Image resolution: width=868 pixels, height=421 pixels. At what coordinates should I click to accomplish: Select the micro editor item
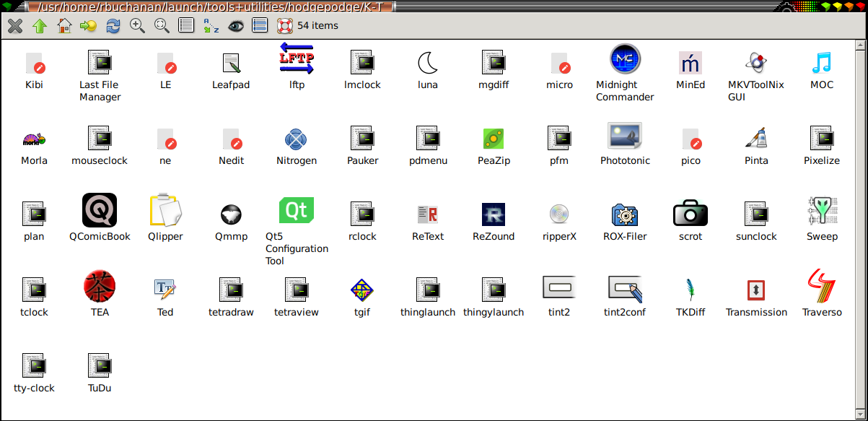click(x=559, y=63)
